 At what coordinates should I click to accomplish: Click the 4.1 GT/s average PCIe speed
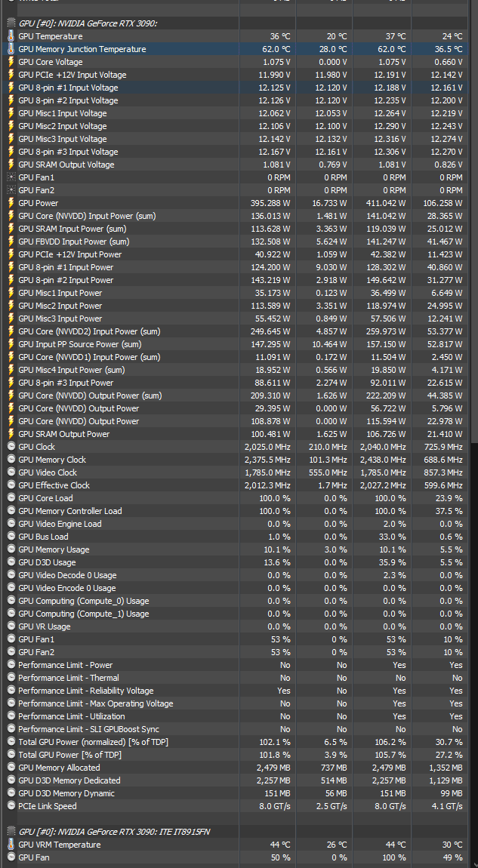[447, 806]
